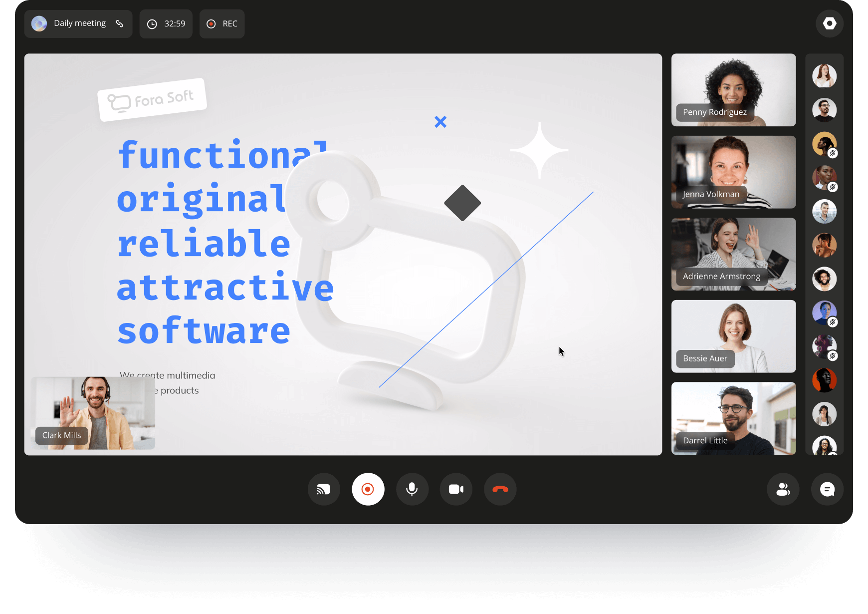Hang up the call with the red phone
The height and width of the screenshot is (614, 868).
(x=500, y=489)
